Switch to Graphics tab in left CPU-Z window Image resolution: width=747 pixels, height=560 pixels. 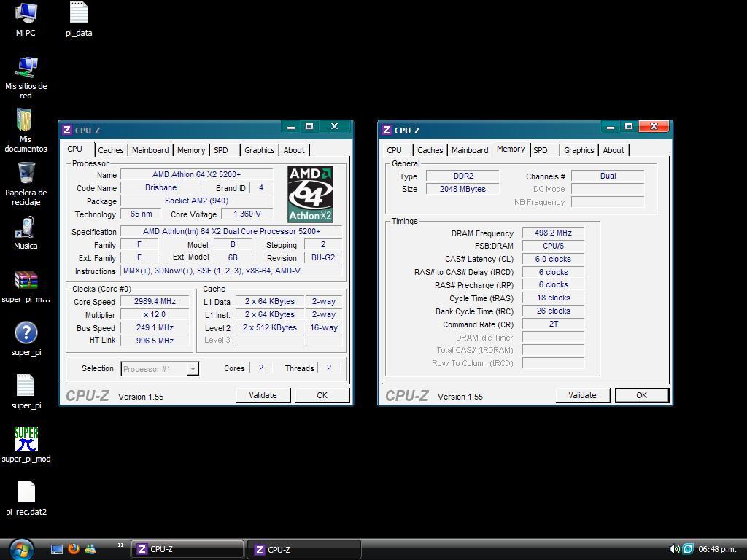click(x=259, y=150)
